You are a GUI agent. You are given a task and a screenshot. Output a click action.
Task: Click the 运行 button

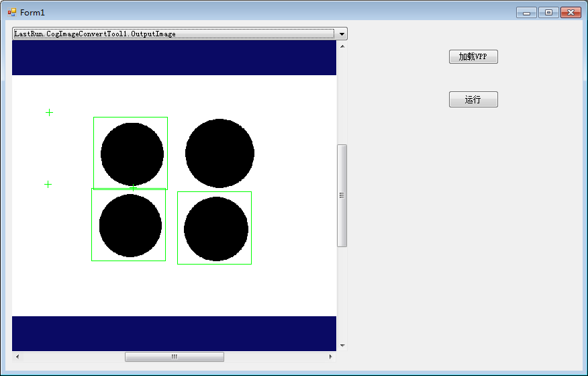tap(473, 99)
